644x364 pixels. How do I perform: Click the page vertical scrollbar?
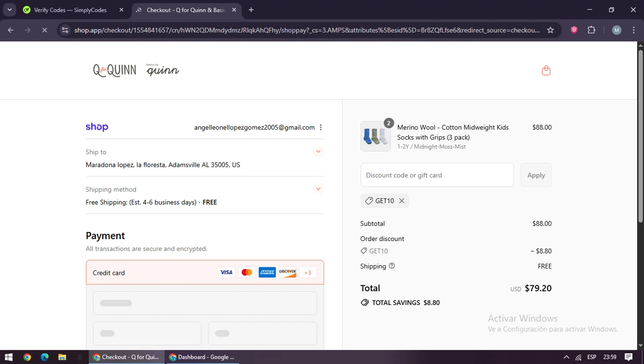(641, 136)
